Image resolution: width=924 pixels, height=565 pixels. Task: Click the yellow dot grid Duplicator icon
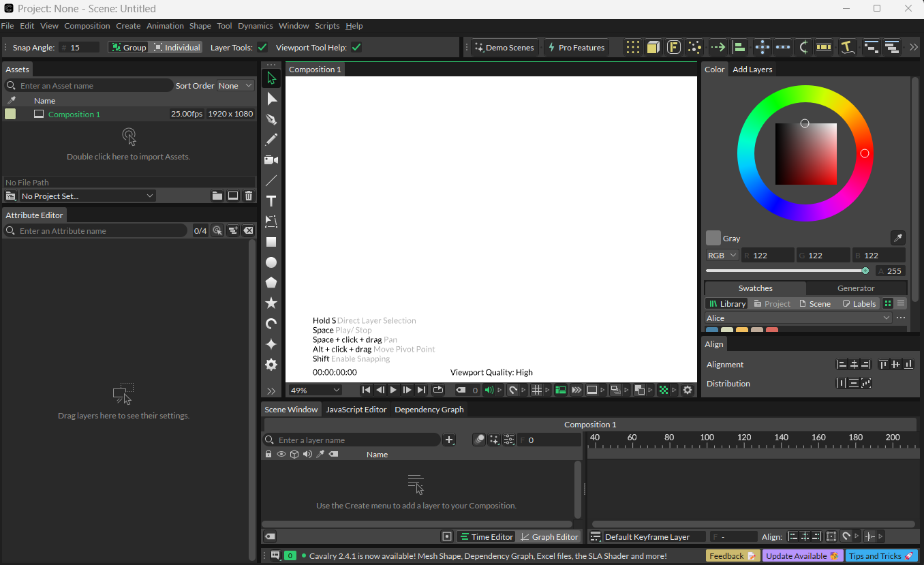633,47
